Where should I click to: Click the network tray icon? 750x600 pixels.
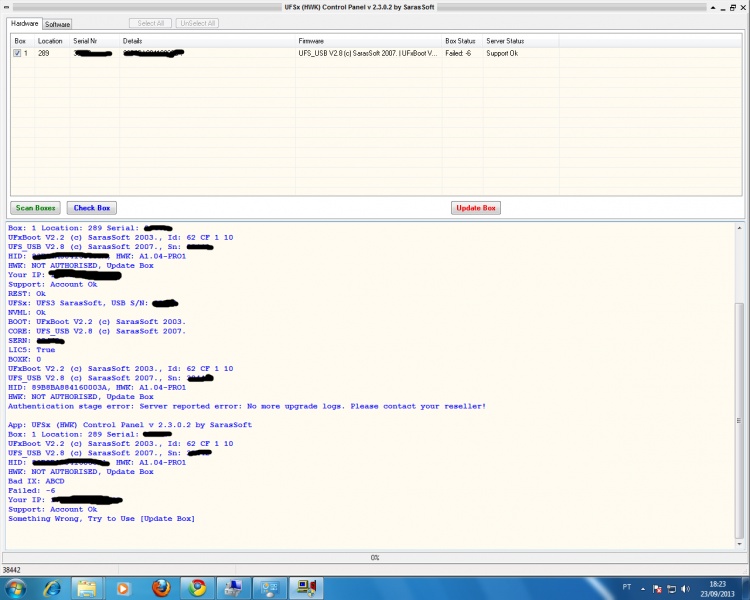coord(671,589)
